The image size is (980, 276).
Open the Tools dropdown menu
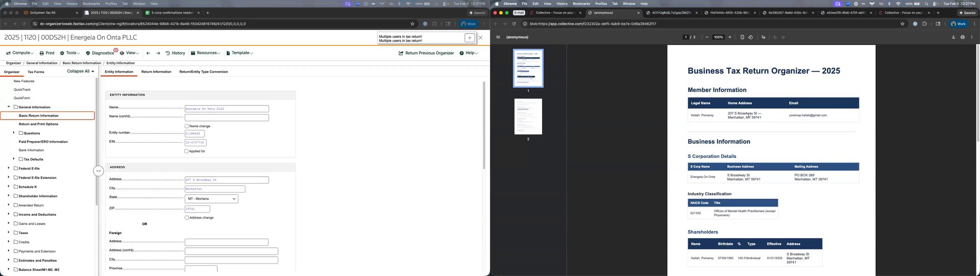(70, 53)
